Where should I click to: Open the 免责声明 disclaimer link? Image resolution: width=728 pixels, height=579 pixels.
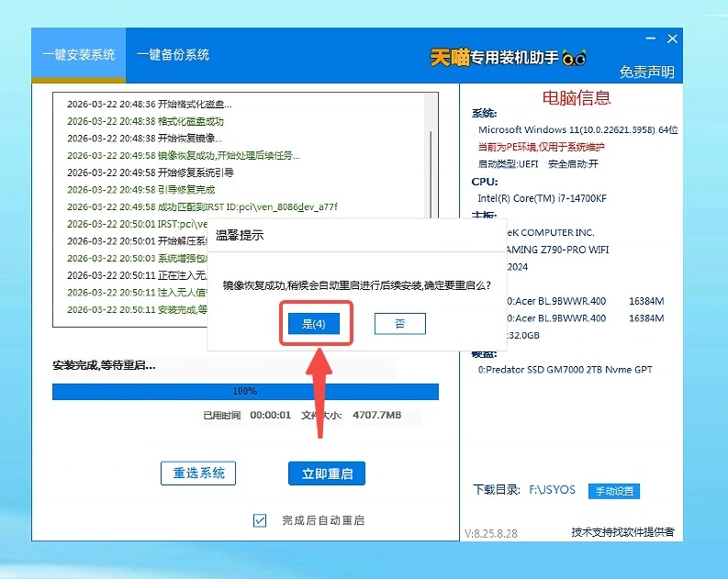[646, 72]
